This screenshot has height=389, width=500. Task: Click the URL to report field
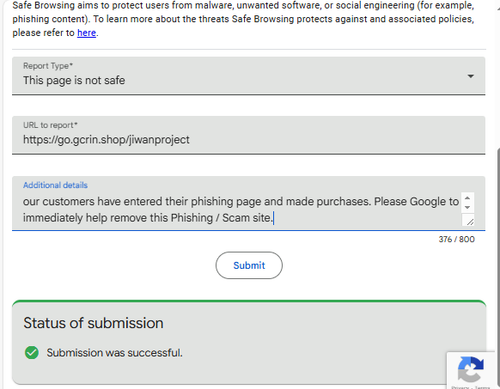tap(249, 135)
